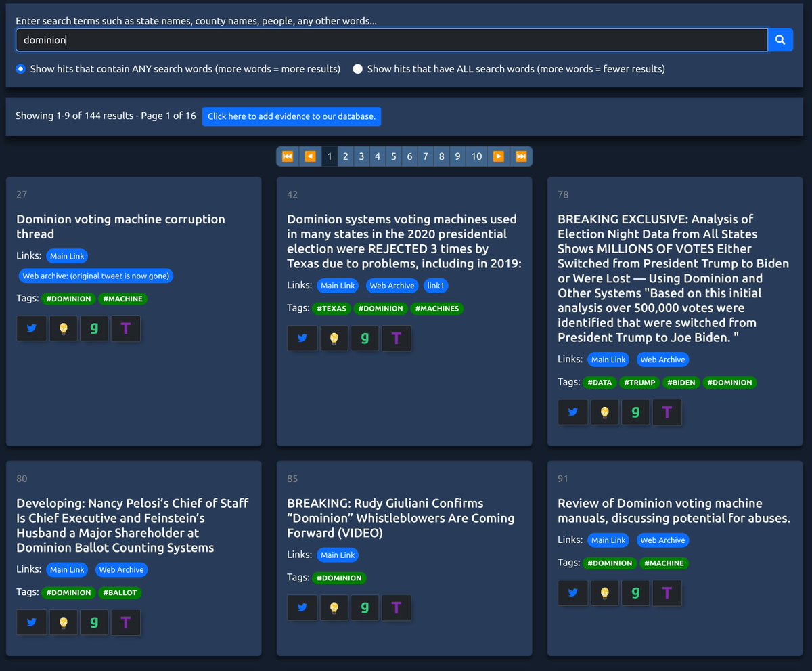Click purple T icon on card 27
Image resolution: width=812 pixels, height=671 pixels.
126,329
